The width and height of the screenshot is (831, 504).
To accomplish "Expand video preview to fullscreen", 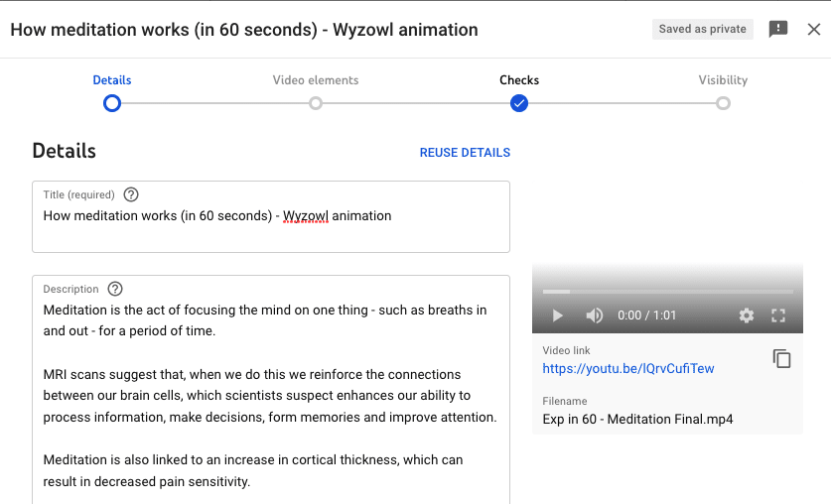I will [778, 315].
